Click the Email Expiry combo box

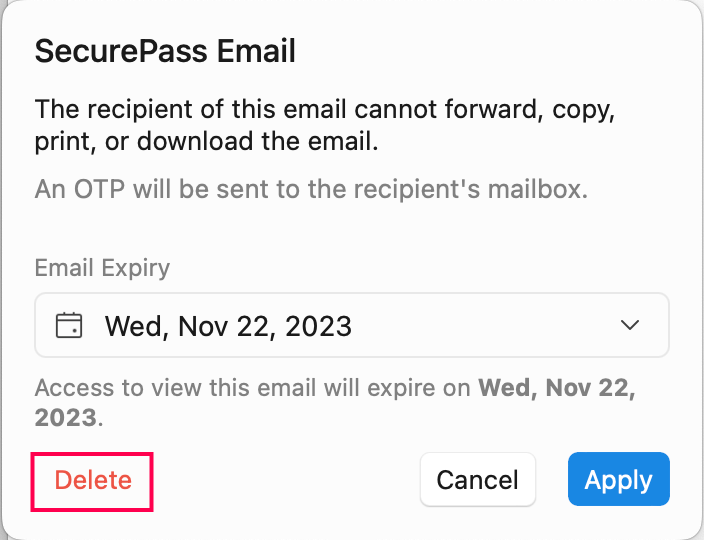[351, 326]
